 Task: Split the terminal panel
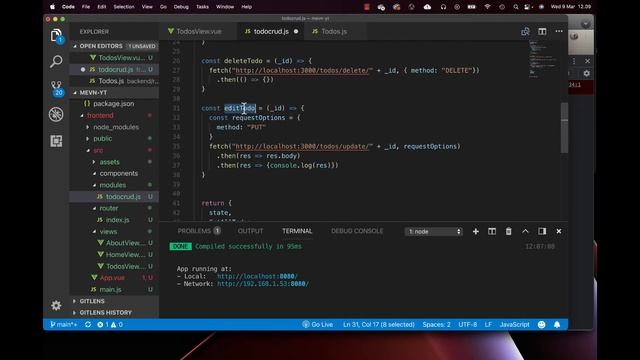click(x=492, y=231)
